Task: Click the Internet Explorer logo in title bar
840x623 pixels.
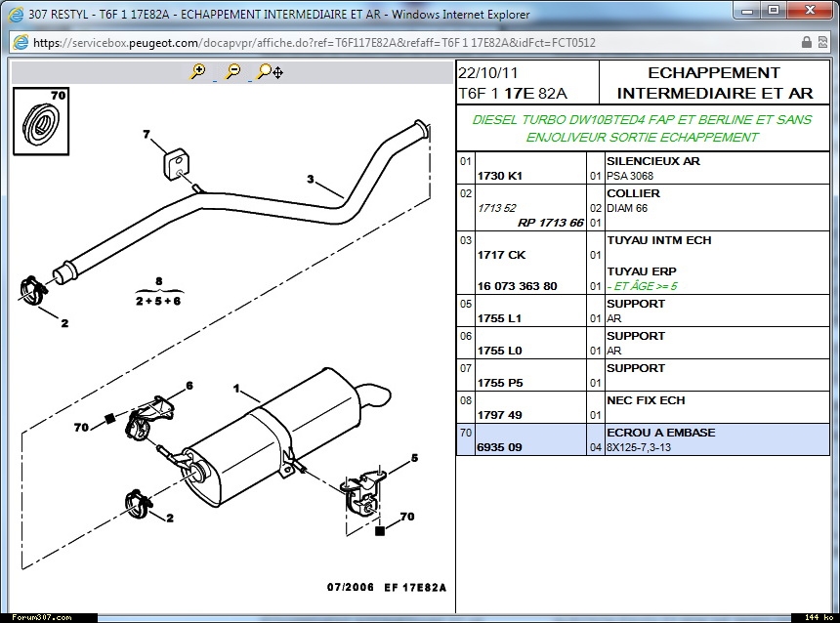Action: point(17,14)
